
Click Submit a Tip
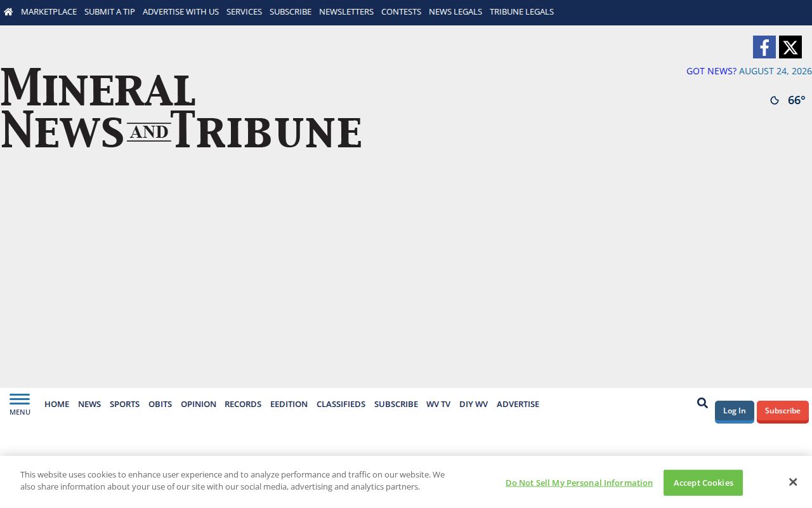click(110, 11)
